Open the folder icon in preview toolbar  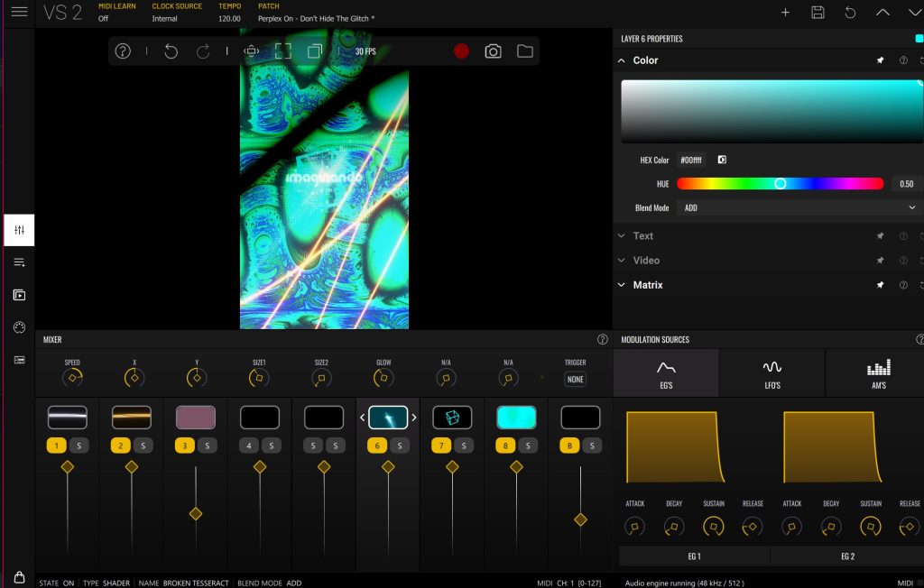coord(524,51)
